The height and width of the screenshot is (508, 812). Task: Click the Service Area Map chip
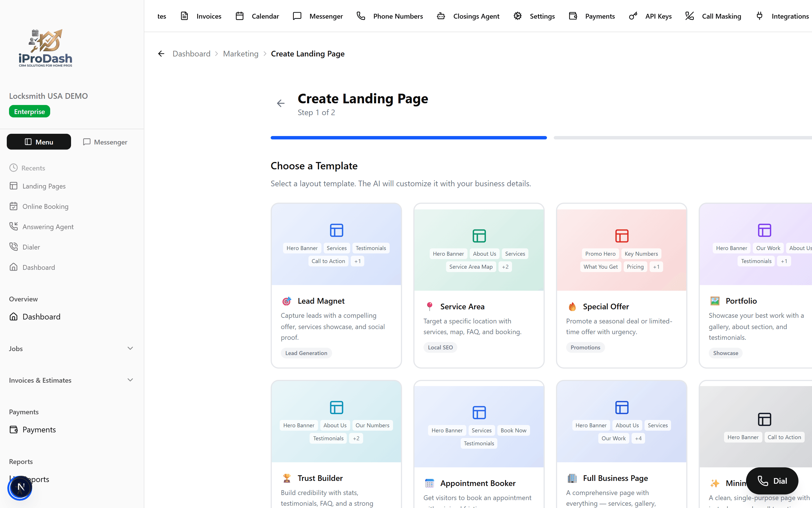(471, 267)
